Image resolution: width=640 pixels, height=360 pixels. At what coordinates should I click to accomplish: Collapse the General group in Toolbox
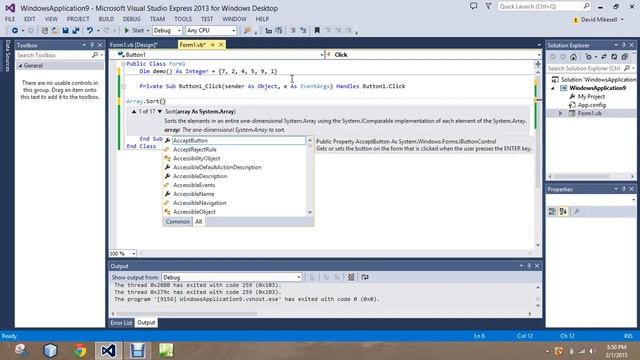(20, 66)
